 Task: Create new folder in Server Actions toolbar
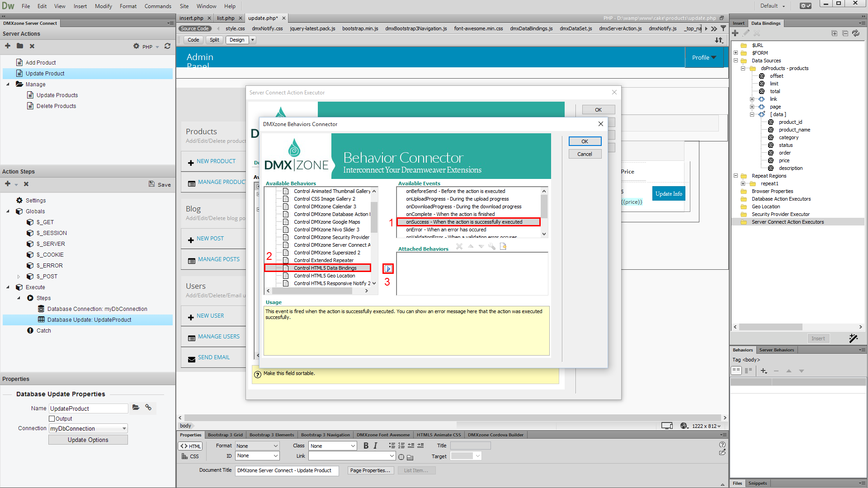(x=20, y=46)
